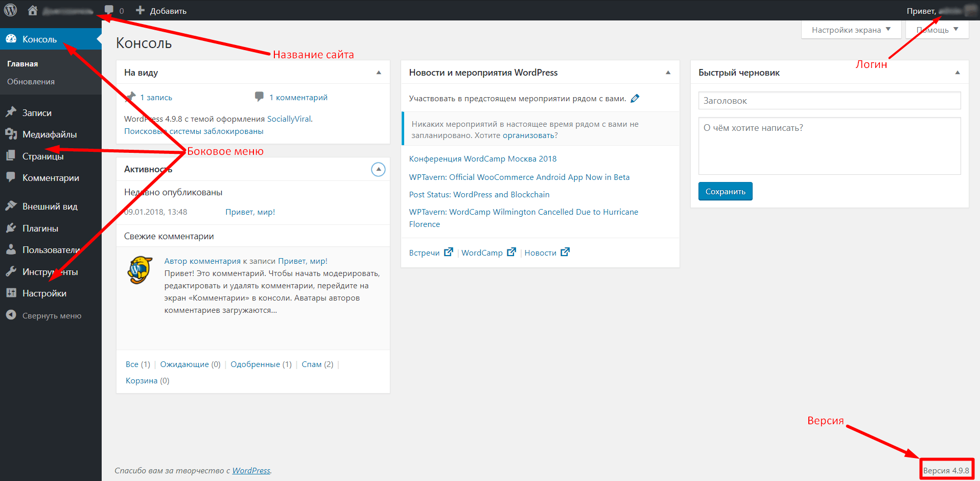The image size is (980, 481).
Task: Click the Записи pushpin icon in sidebar
Action: click(x=11, y=112)
